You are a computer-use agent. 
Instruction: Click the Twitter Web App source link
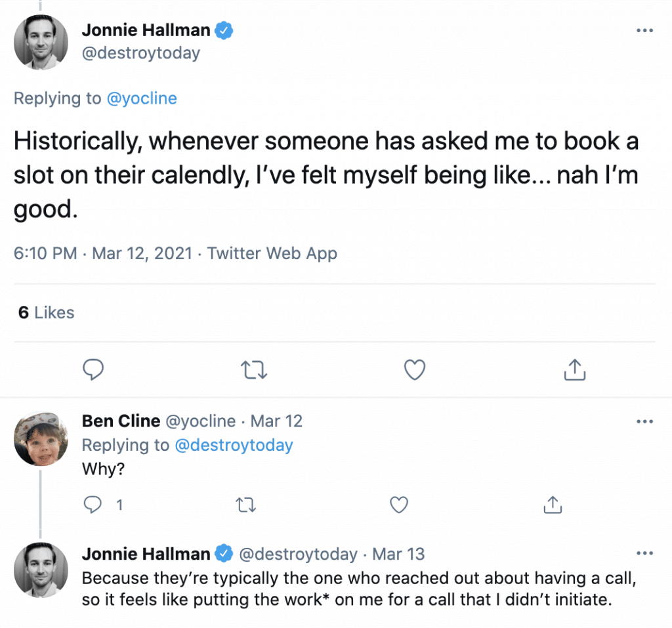[272, 253]
